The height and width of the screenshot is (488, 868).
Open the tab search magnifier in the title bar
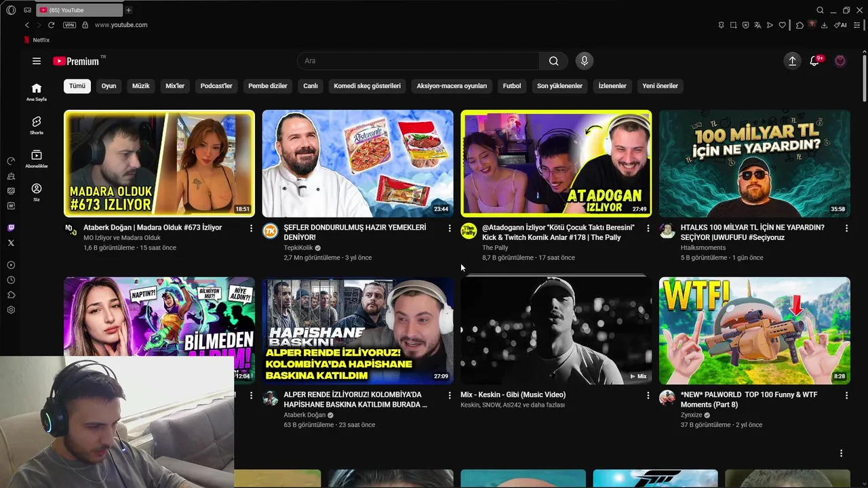[820, 10]
